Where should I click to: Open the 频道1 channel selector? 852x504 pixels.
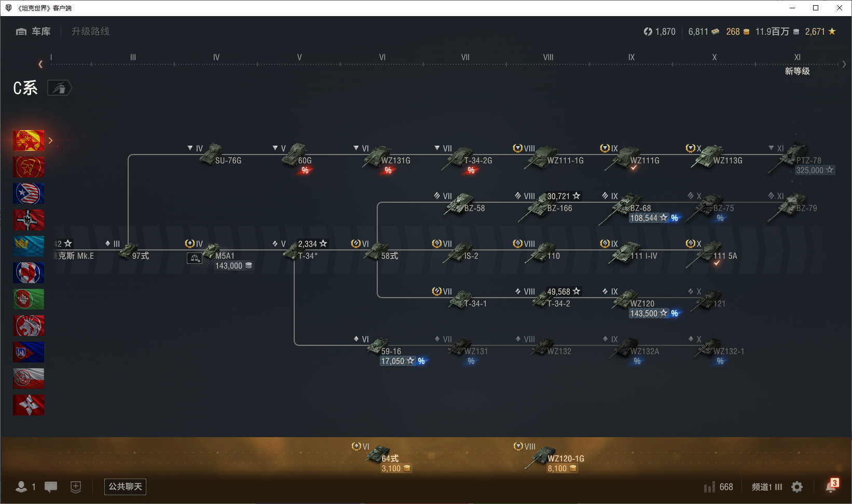[x=766, y=487]
